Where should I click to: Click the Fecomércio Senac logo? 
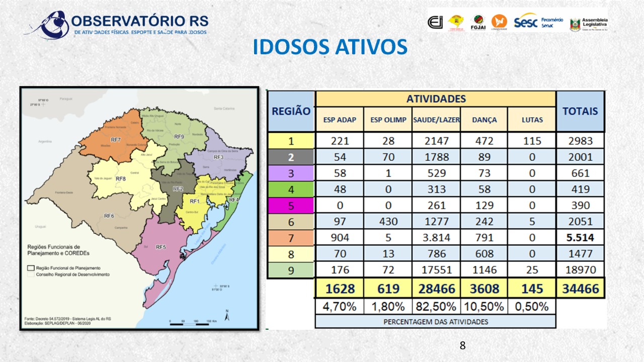(552, 23)
